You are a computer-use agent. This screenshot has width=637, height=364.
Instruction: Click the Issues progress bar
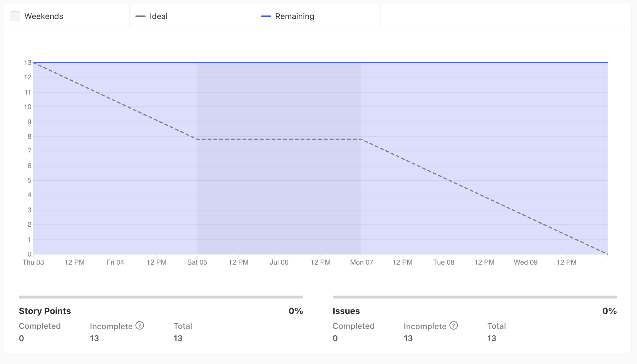tap(475, 297)
